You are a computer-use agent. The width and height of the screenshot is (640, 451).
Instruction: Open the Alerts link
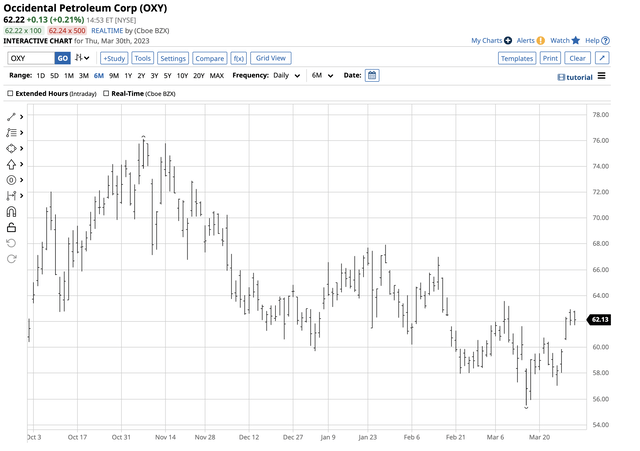[525, 40]
